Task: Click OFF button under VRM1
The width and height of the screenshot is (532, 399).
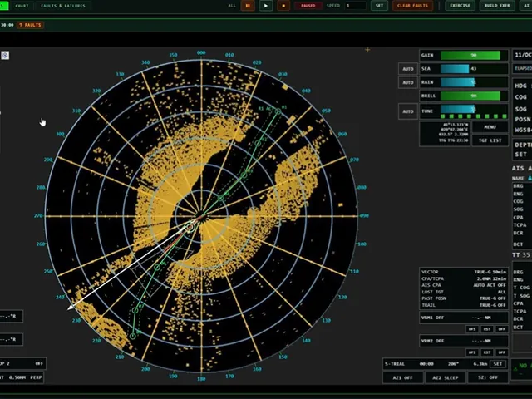Action: [501, 329]
